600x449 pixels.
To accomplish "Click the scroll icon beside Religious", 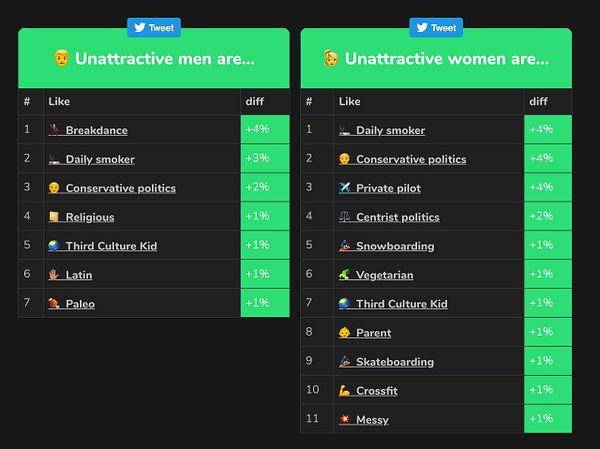I will (55, 217).
